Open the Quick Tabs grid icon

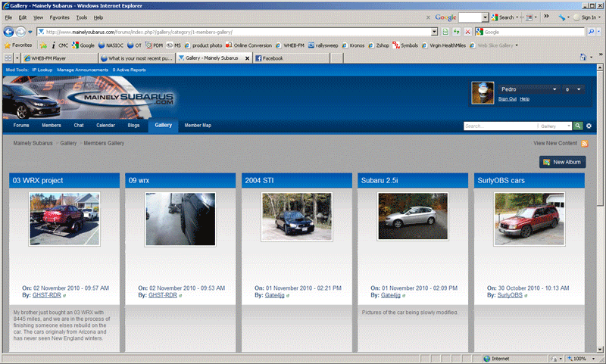tap(8, 58)
